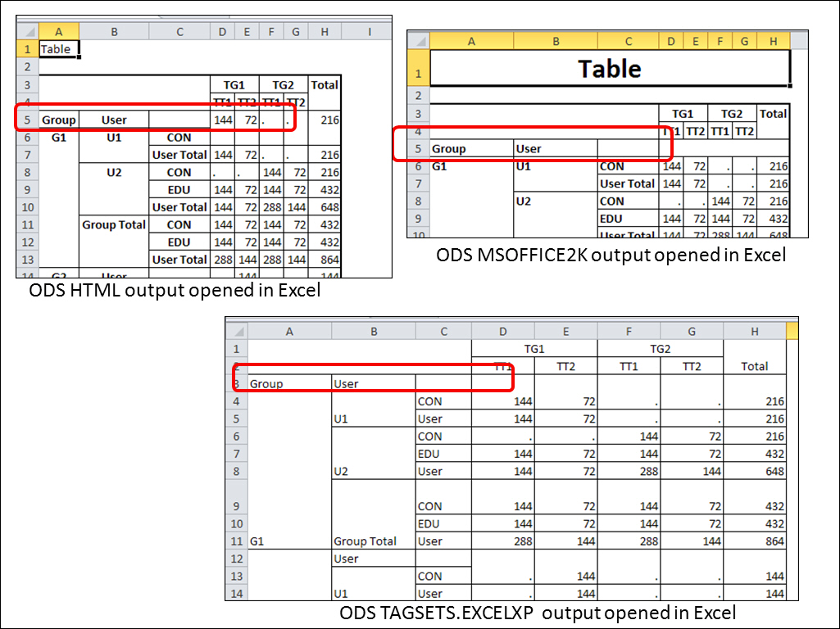Click the Select All corner in the MSOFFICE2K sheet

416,40
